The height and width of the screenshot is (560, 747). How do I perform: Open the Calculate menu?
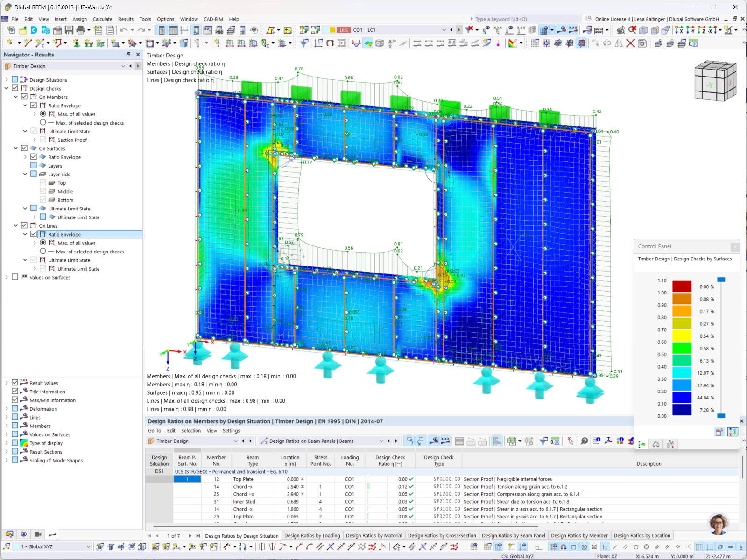102,19
